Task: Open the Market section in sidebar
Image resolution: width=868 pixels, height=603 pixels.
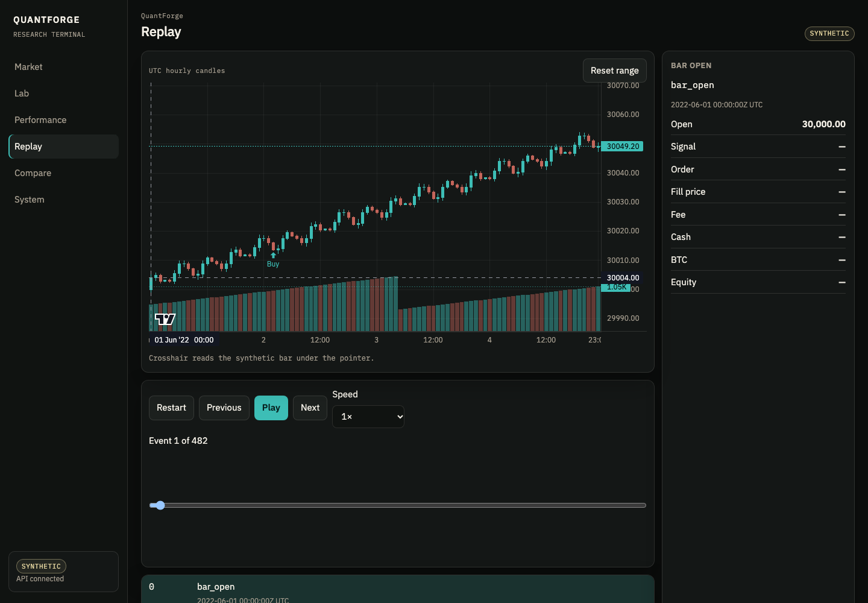Action: (x=63, y=67)
